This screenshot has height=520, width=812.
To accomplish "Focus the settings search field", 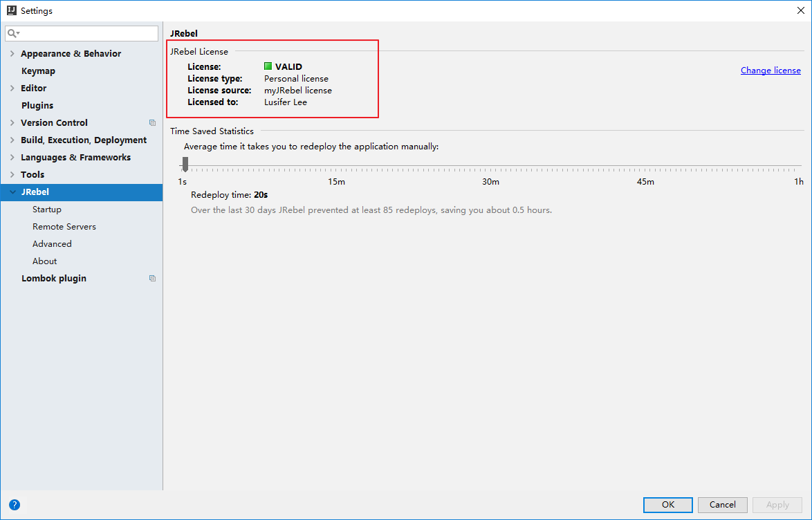I will (86, 33).
